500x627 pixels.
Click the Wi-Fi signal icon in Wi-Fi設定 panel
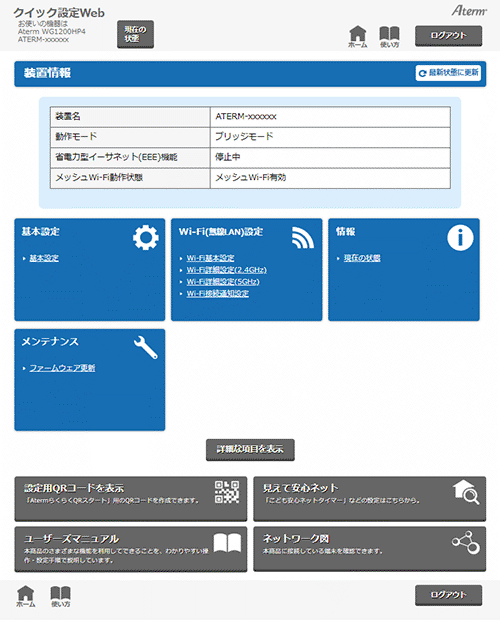[x=303, y=238]
